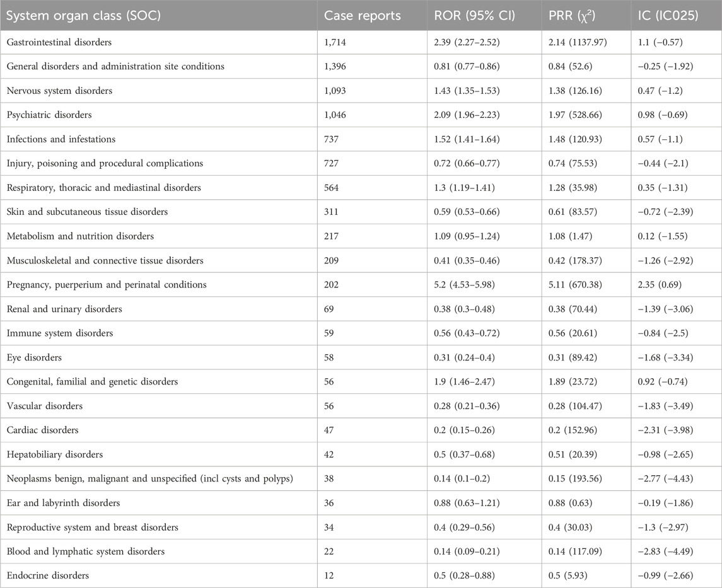Select IC value '−2.31 (−3.98)'

pos(665,430)
